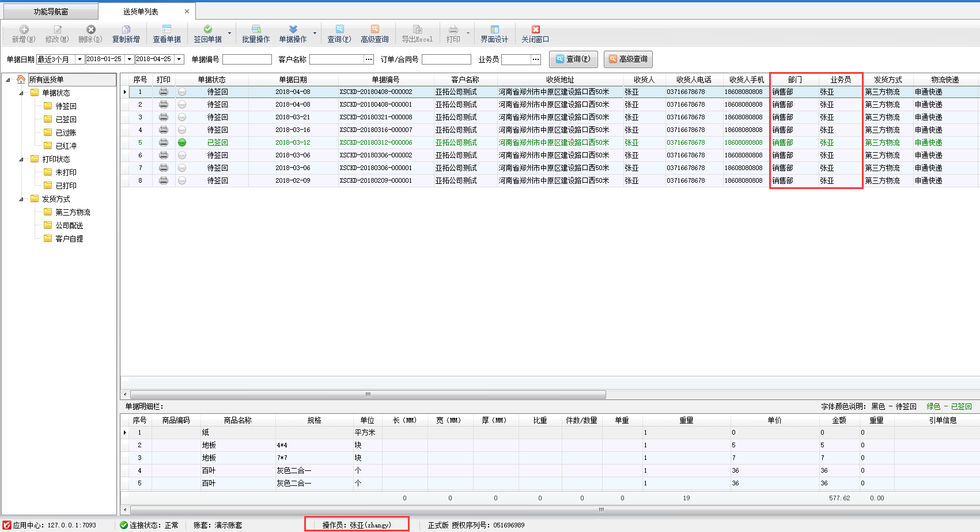Click the print icon in row 3

[x=164, y=117]
